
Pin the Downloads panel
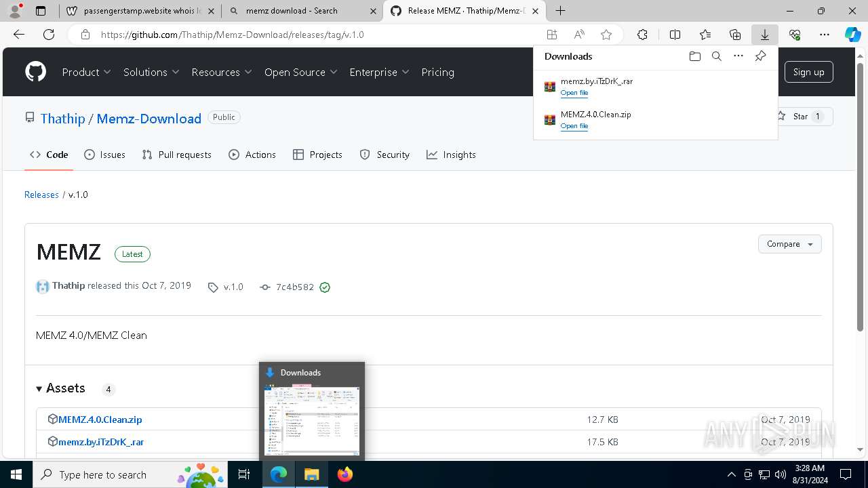[x=760, y=56]
